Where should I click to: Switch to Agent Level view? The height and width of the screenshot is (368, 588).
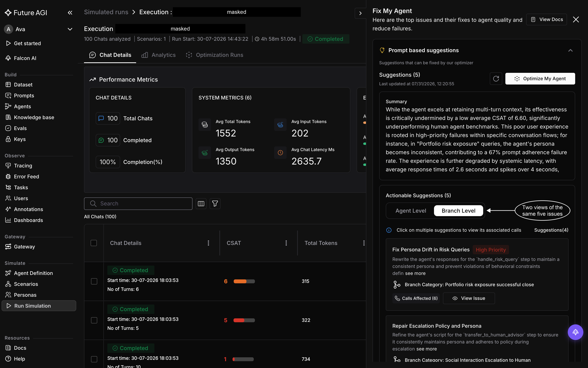point(411,211)
